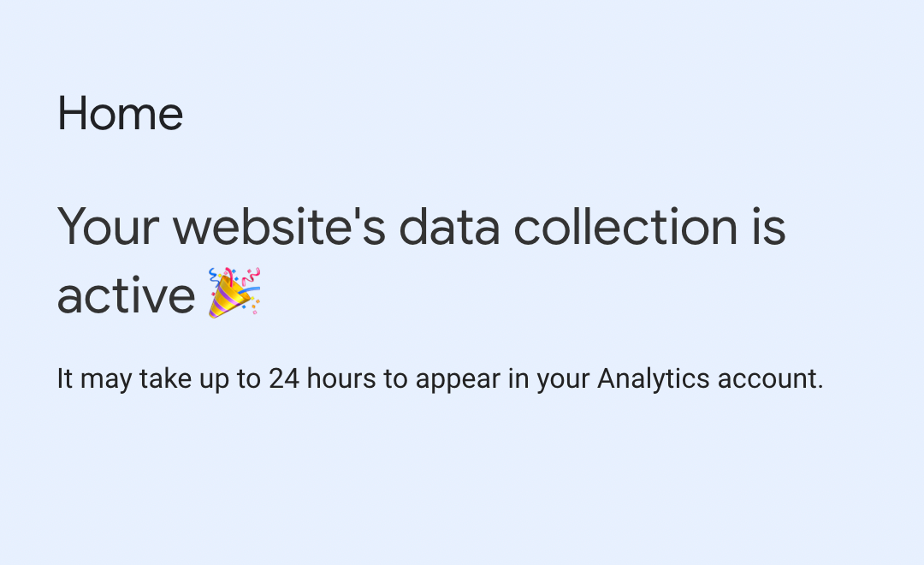This screenshot has width=924, height=565.
Task: Select the word "website's" in the headline
Action: [x=279, y=227]
